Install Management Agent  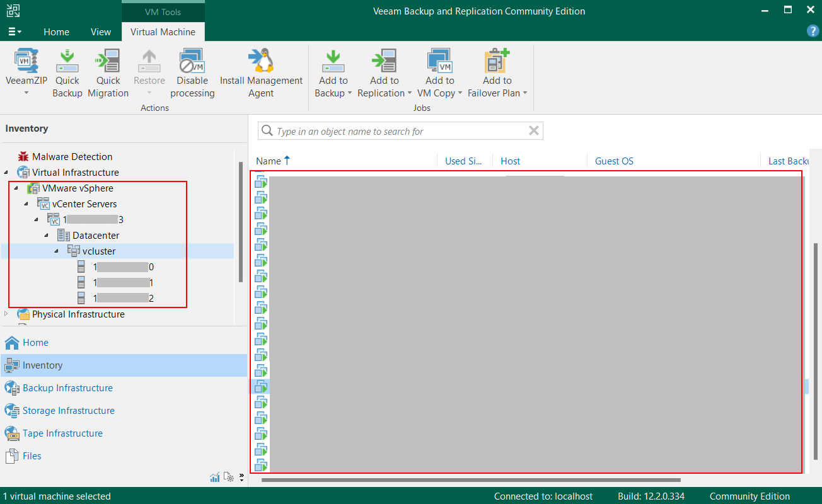point(261,73)
